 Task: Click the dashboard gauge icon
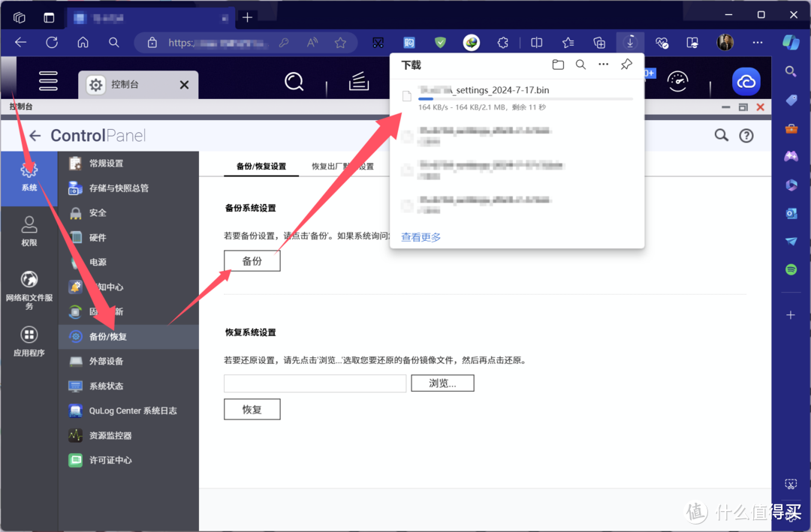[x=678, y=81]
